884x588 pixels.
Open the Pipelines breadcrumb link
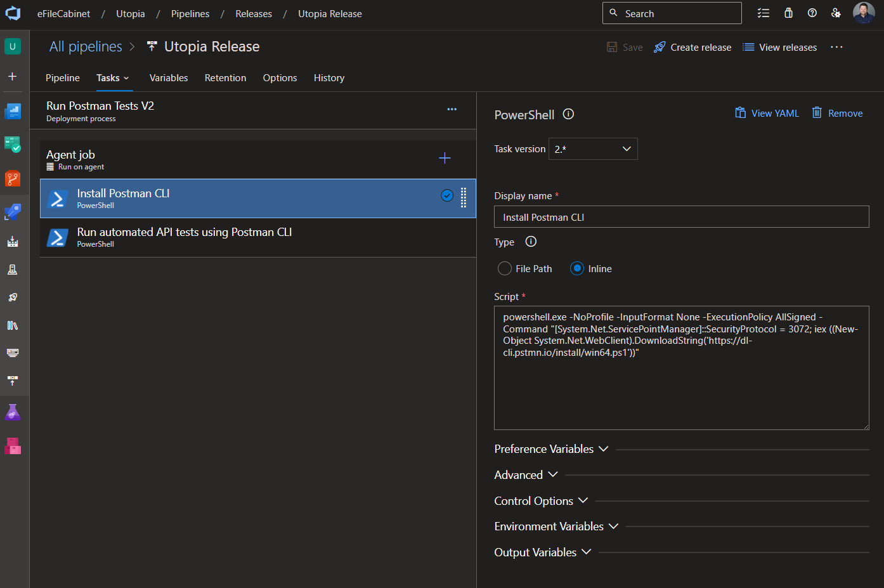(x=190, y=14)
